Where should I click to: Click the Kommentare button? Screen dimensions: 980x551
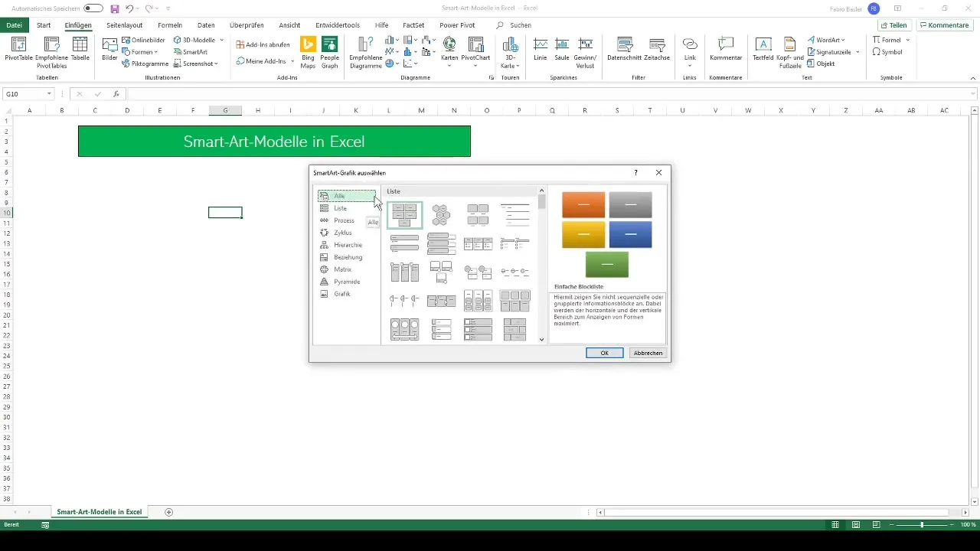[x=944, y=25]
